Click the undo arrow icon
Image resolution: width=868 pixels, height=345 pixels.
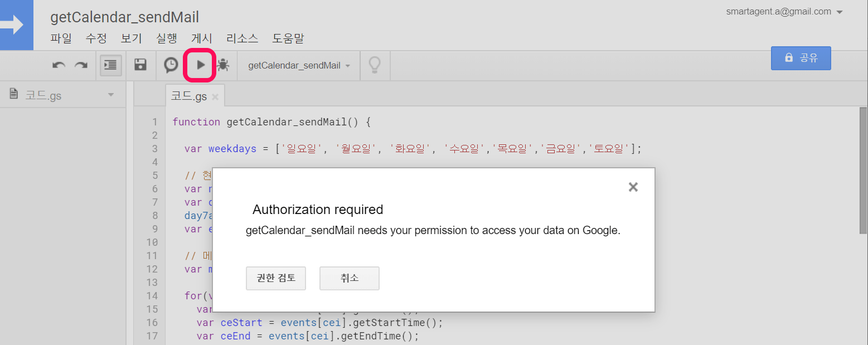(x=59, y=65)
